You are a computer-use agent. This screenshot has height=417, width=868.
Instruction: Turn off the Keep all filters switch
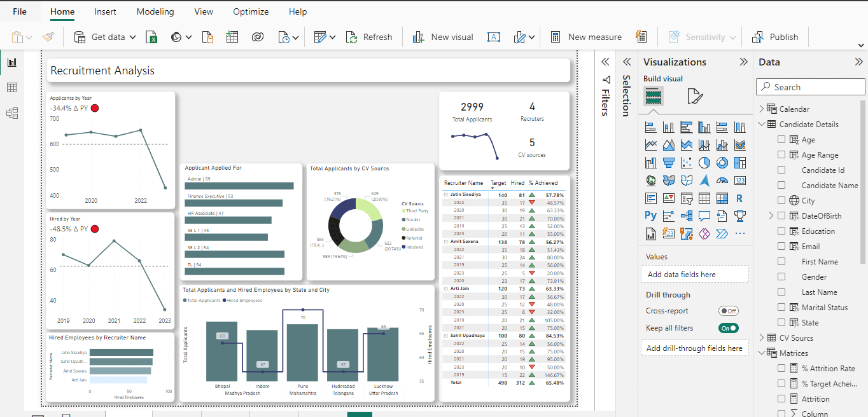[728, 328]
